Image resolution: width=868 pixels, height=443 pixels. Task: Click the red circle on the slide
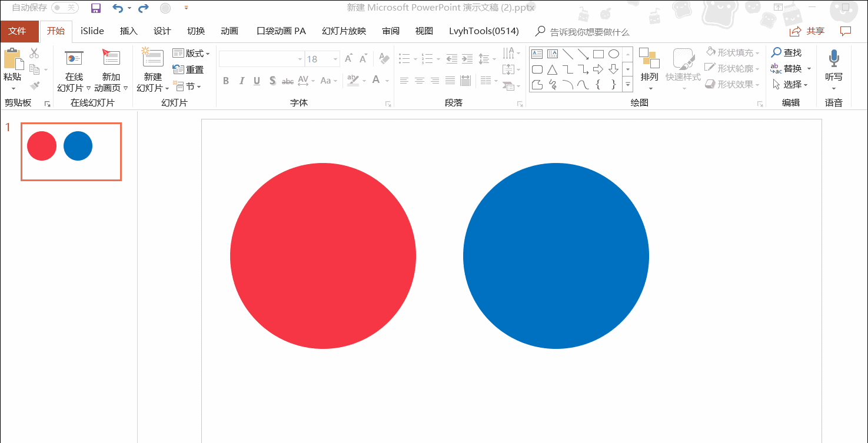point(322,256)
